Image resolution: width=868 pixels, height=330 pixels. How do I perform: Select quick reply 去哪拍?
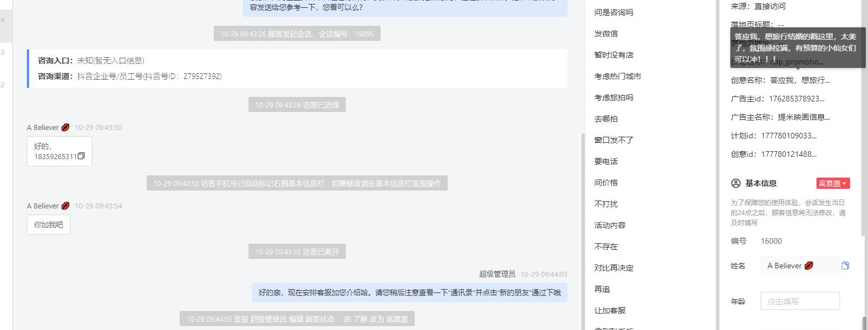606,119
